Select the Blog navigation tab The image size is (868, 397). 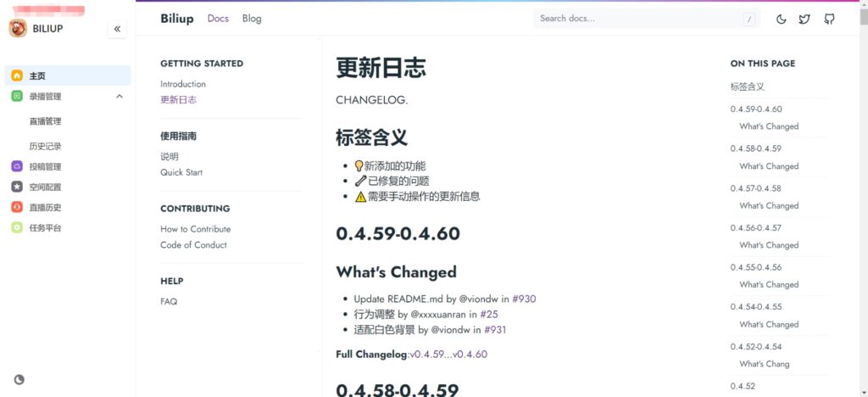(252, 19)
